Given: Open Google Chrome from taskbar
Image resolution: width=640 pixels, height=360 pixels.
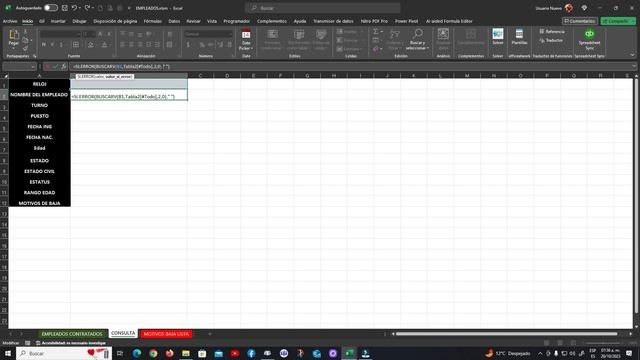Looking at the screenshot, I should click(153, 353).
